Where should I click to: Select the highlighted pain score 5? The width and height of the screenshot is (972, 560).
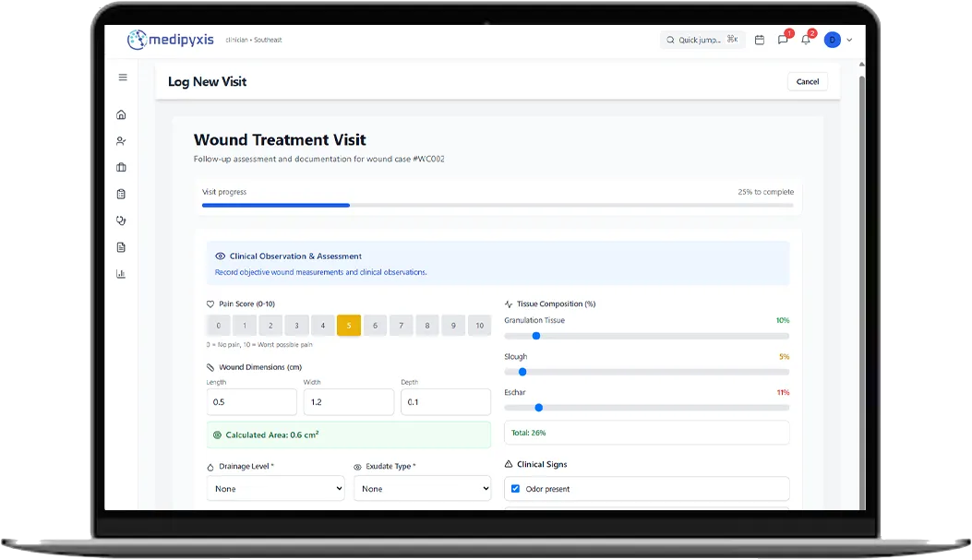tap(349, 326)
